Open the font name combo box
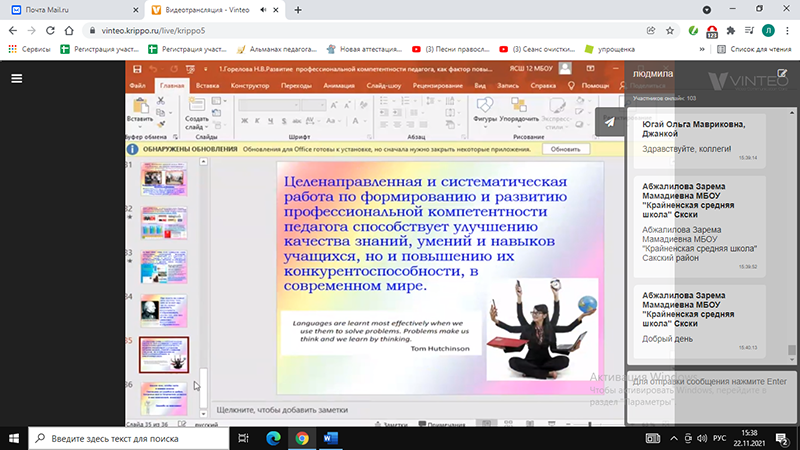 click(269, 105)
